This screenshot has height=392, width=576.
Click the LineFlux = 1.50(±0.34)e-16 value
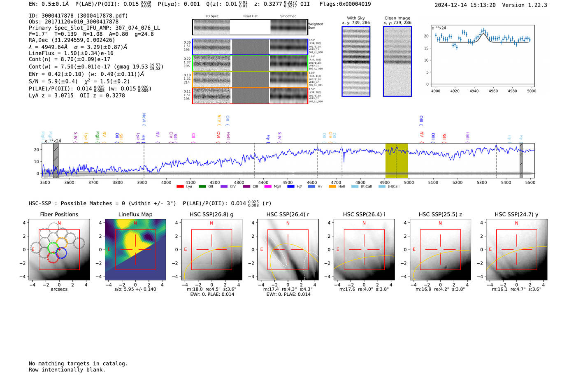click(x=71, y=53)
